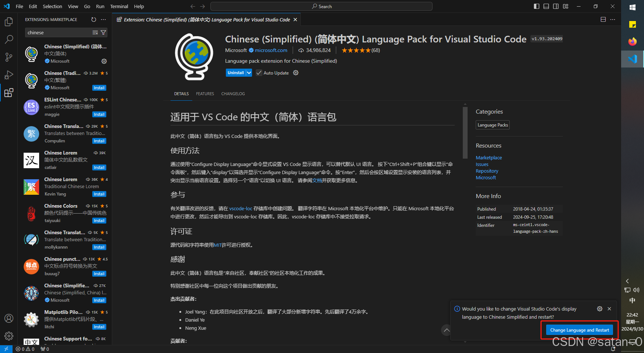
Task: Install Chinese (Traditional) language pack
Action: pos(99,88)
